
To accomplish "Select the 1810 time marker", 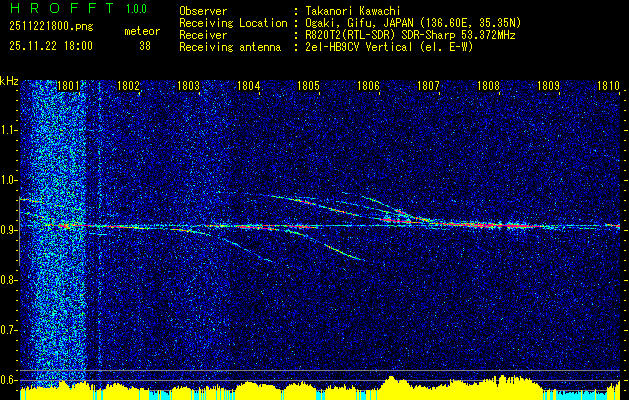I will pyautogui.click(x=608, y=85).
